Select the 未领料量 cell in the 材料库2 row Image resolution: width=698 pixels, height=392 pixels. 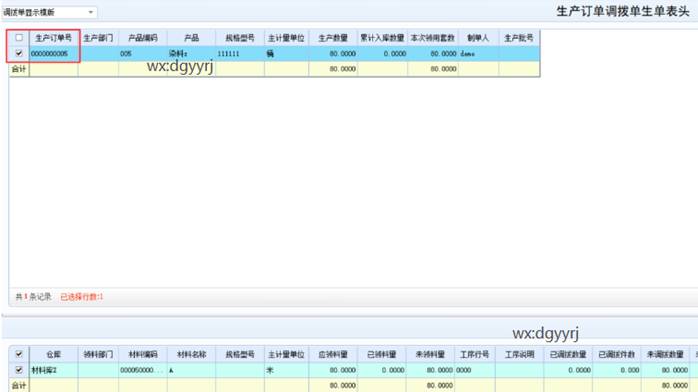click(x=430, y=370)
